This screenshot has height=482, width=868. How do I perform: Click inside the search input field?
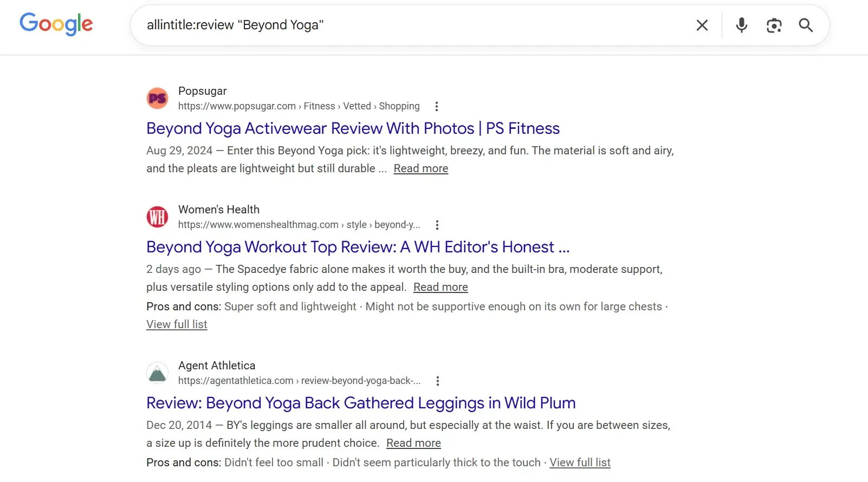(x=379, y=25)
